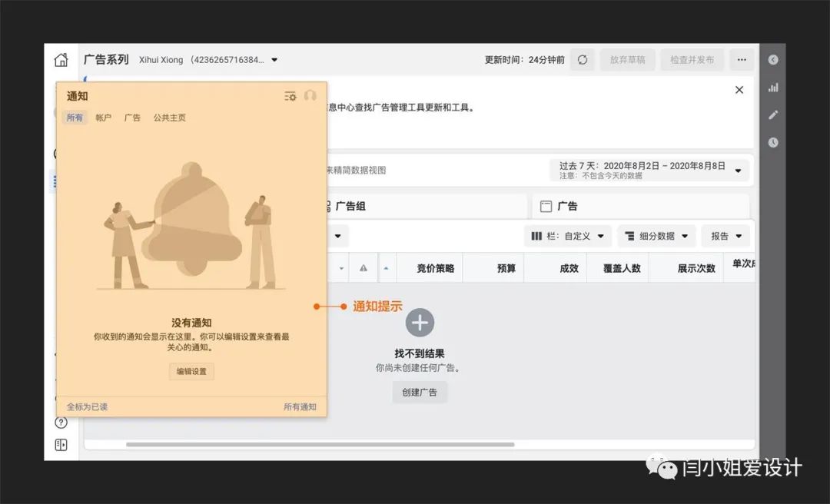Open the 栏: 自定义 columns dropdown
This screenshot has width=830, height=504.
[567, 236]
